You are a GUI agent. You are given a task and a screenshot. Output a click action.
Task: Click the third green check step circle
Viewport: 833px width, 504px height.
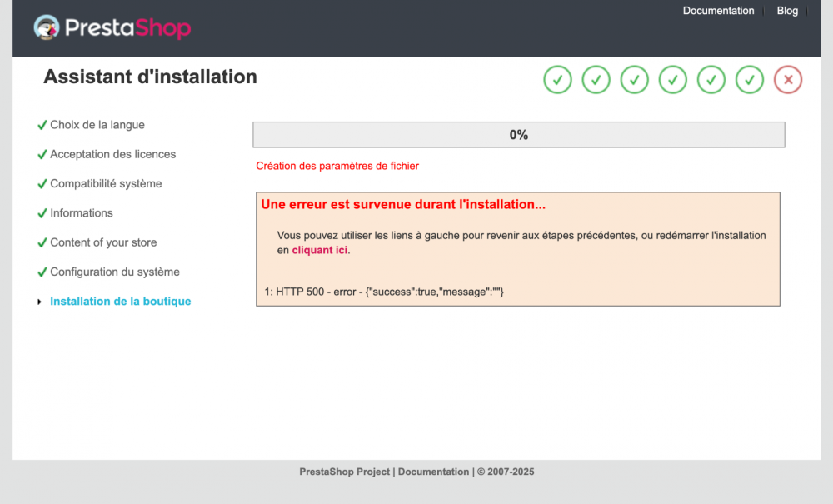[x=634, y=80]
